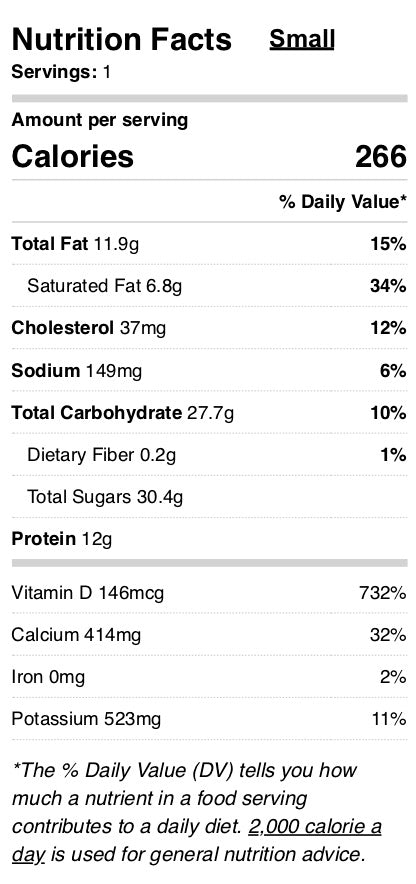Select the Nutrition Facts heading
Screen dimensions: 416x884
[121, 39]
